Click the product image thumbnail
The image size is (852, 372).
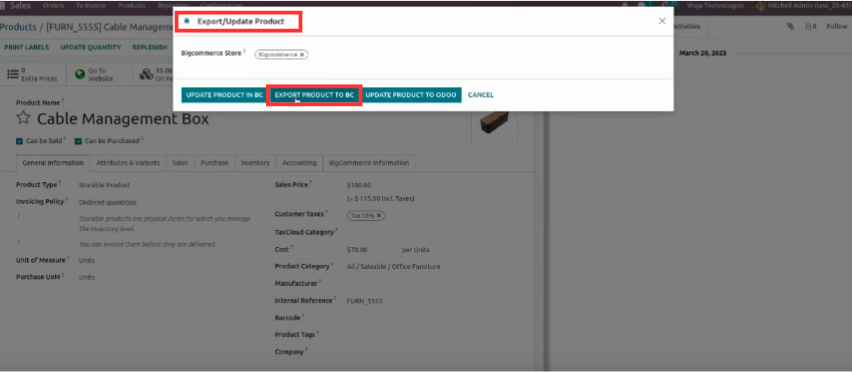click(x=494, y=125)
